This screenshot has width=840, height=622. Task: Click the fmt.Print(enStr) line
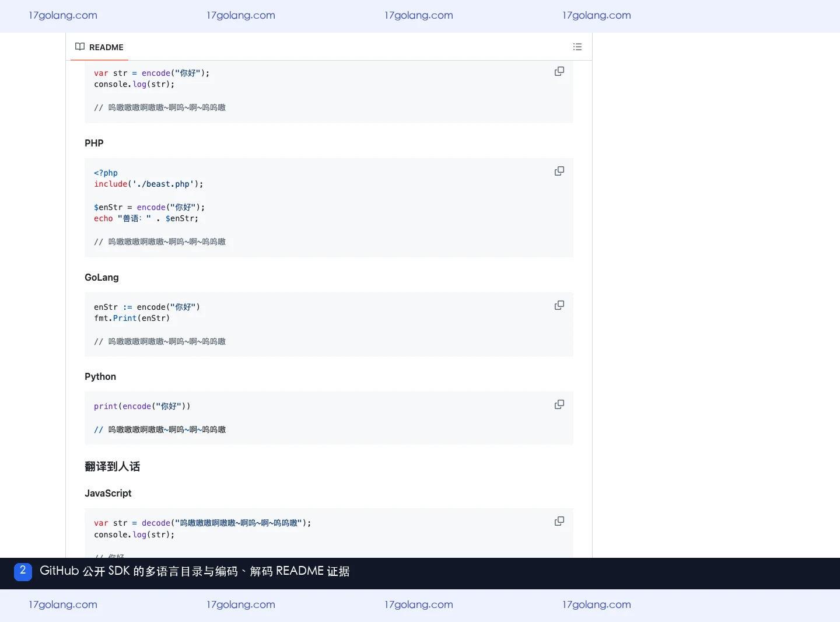132,318
